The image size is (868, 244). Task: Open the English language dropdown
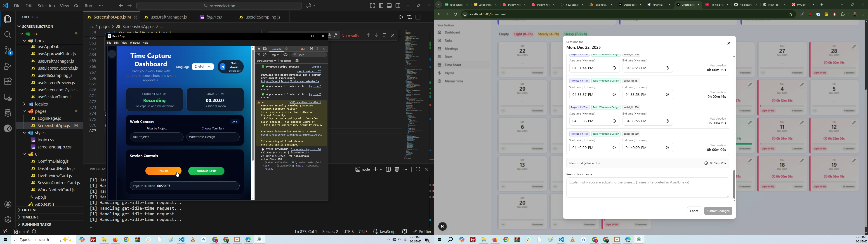tap(203, 67)
